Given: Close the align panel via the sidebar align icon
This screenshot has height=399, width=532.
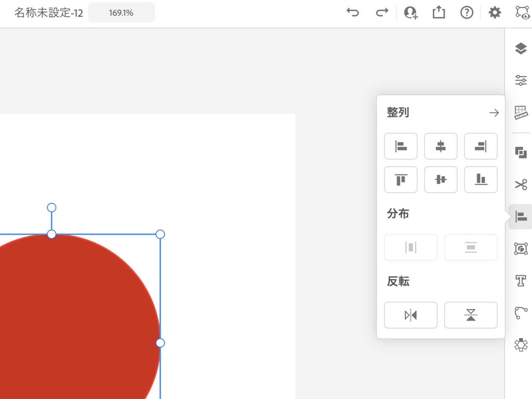Looking at the screenshot, I should click(x=521, y=217).
